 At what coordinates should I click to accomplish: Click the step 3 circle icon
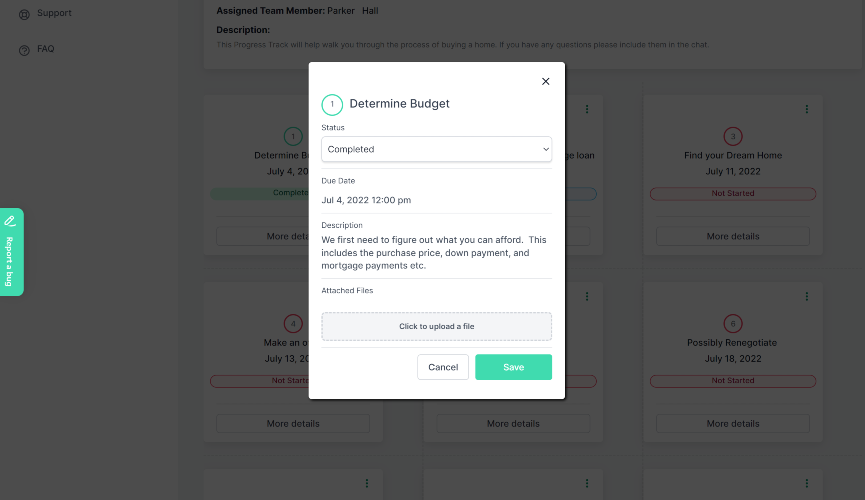(x=733, y=136)
